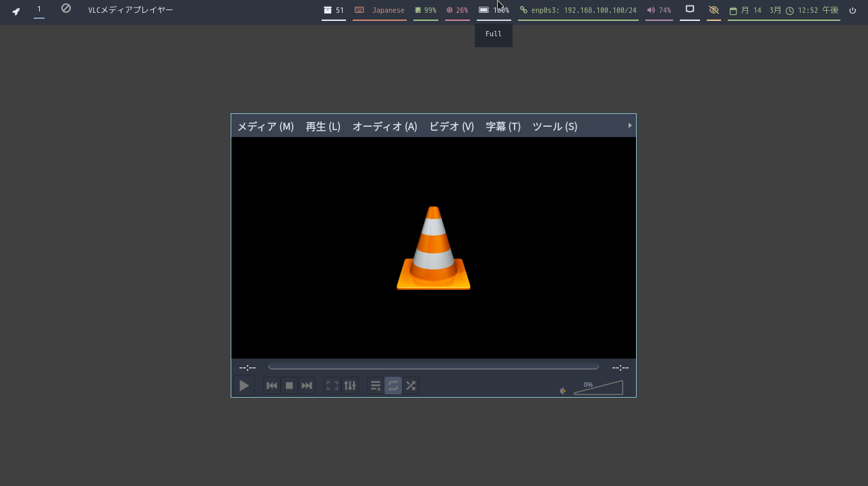Click the 74% volume indicator in top bar

(x=659, y=10)
